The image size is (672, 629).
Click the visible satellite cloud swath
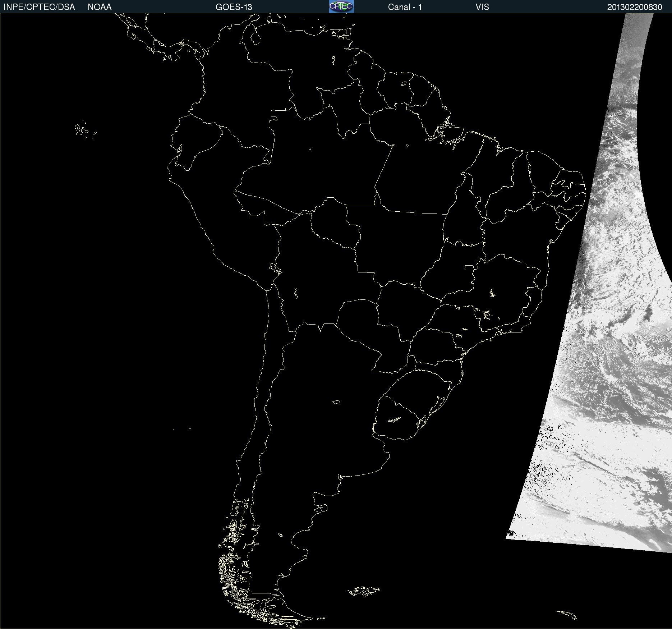(x=611, y=359)
